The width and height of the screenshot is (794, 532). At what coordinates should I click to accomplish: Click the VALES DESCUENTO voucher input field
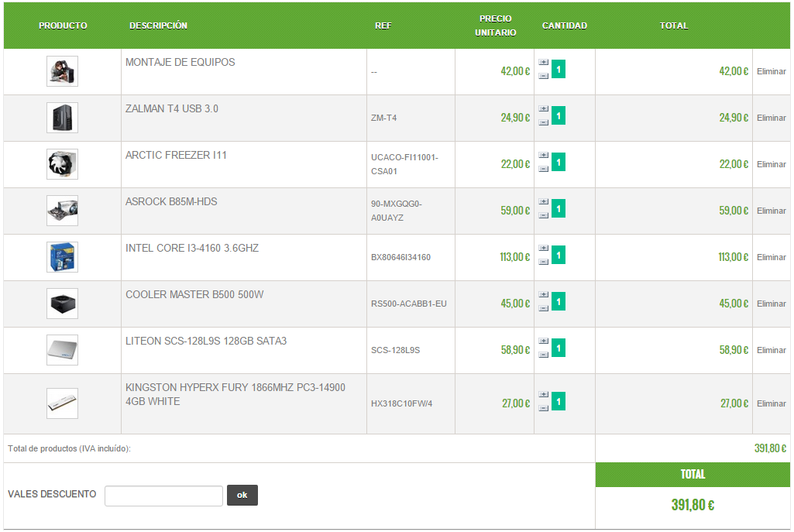click(163, 496)
